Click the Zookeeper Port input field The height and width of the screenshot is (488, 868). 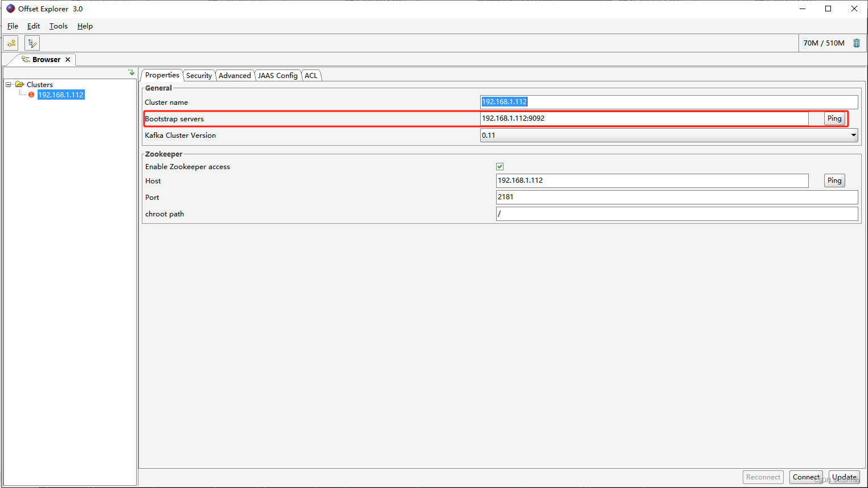(x=677, y=197)
